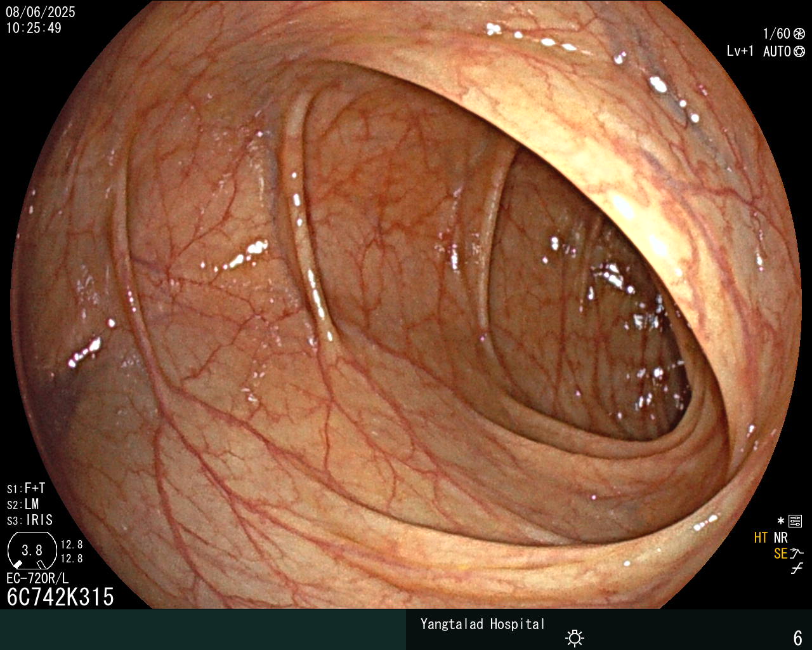Click the 1/60 shutter speed value
Screen dimensions: 812x650
[x=776, y=34]
